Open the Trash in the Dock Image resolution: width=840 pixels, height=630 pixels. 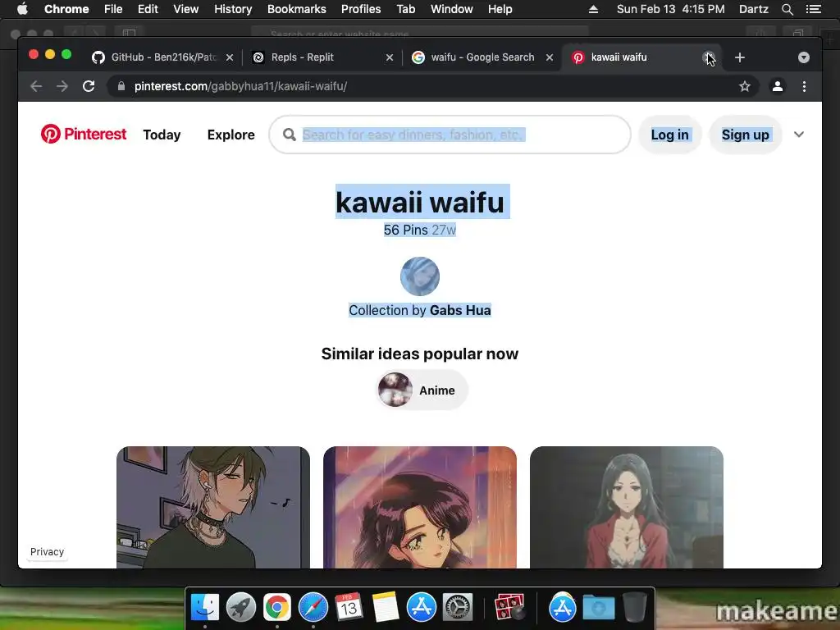(635, 607)
